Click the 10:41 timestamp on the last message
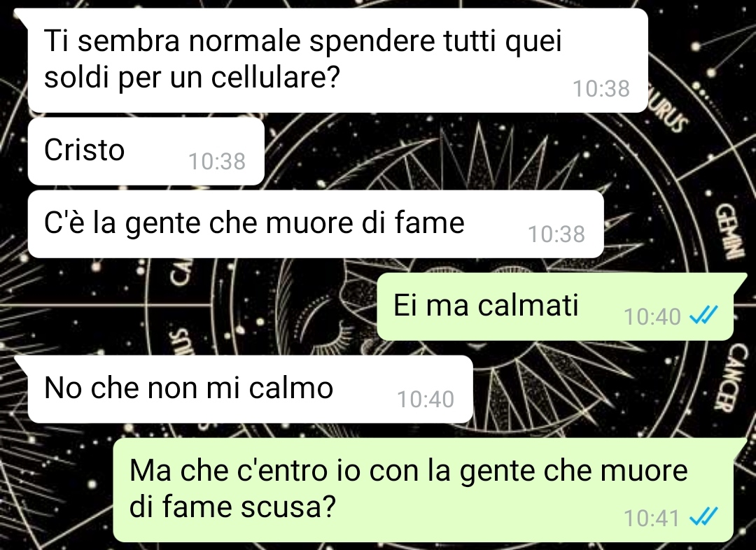Viewport: 756px width, 550px height. [652, 519]
